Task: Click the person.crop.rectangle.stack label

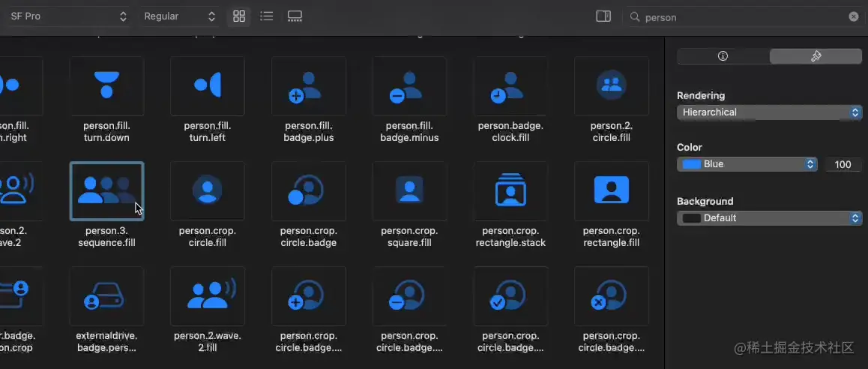Action: pyautogui.click(x=510, y=236)
